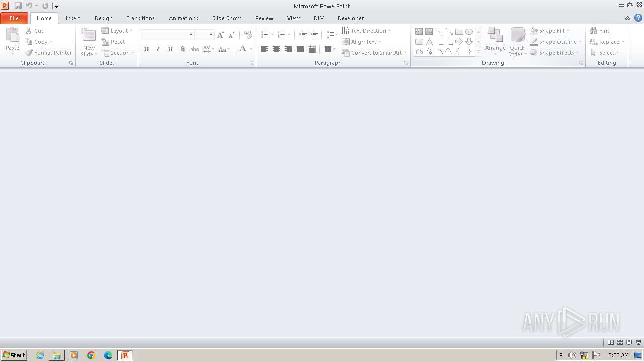This screenshot has height=362, width=644.
Task: Click the Clear All Formatting icon
Action: tap(248, 35)
